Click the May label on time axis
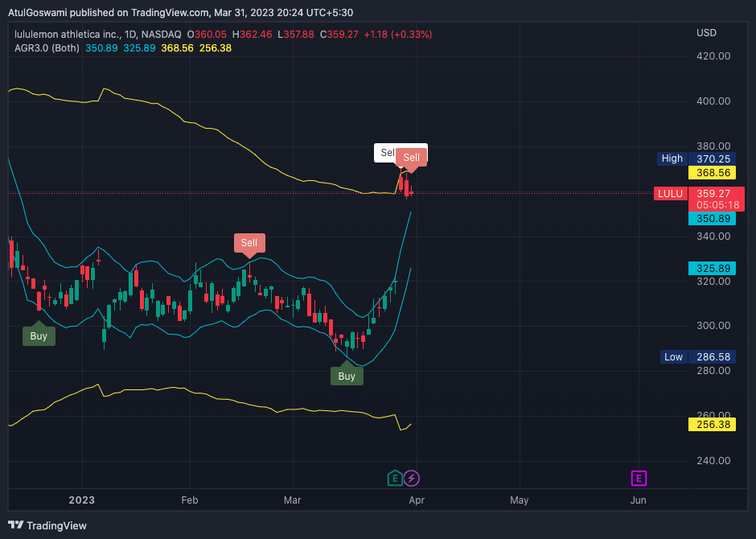The width and height of the screenshot is (756, 539). 520,500
